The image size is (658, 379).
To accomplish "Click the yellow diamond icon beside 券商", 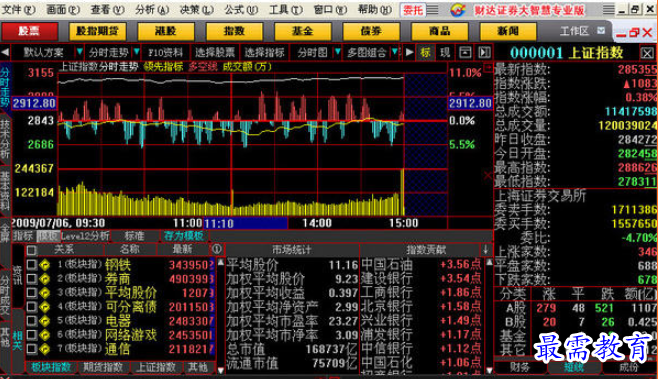I will point(44,279).
